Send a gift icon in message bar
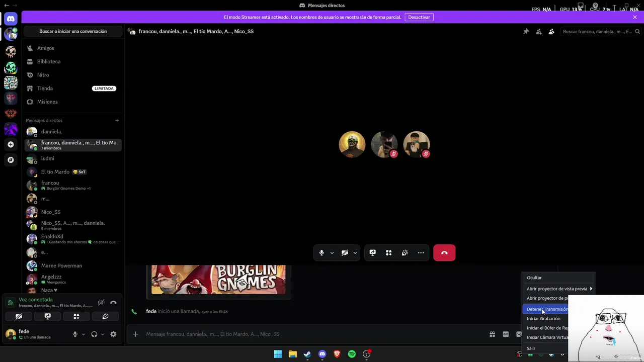 [x=492, y=334]
